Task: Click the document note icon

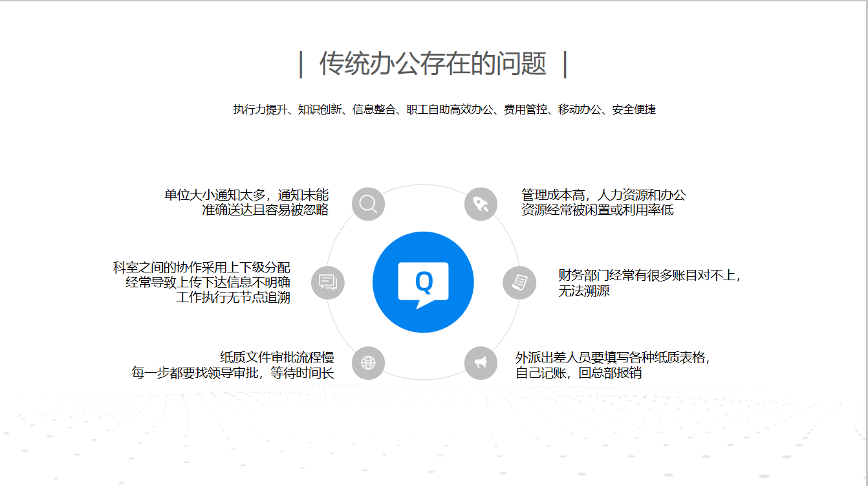Action: point(519,283)
